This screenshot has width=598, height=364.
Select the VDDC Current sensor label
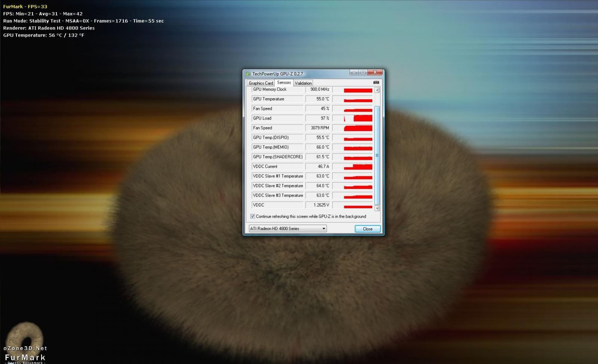[x=277, y=167]
